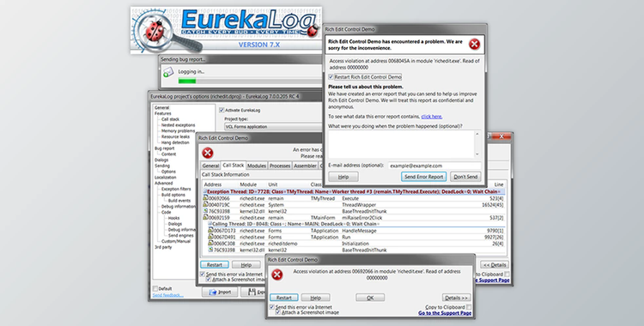Check Copy to Clipboard box in Call Stack dialog

click(x=507, y=275)
